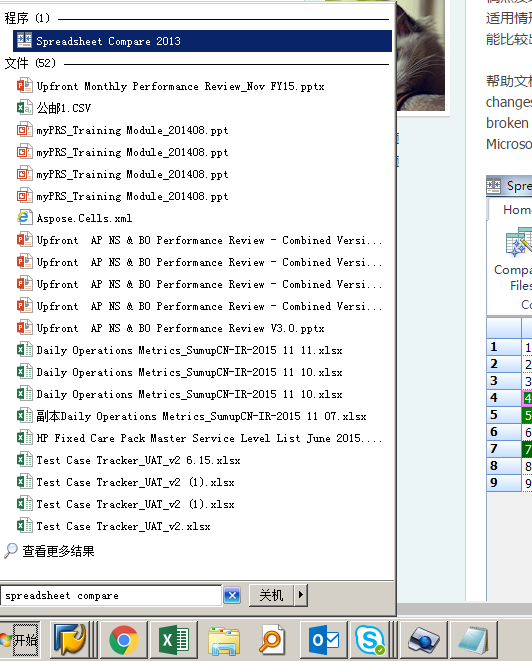Click the Compare Files icon in background image
Viewport: 532px width, 661px height.
519,242
